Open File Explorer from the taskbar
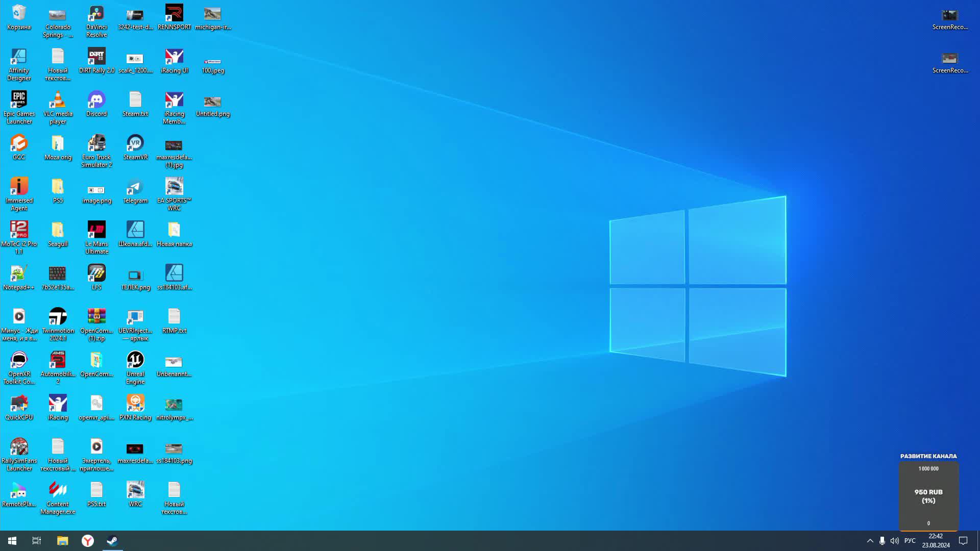Screen dimensions: 980x551 [62, 541]
